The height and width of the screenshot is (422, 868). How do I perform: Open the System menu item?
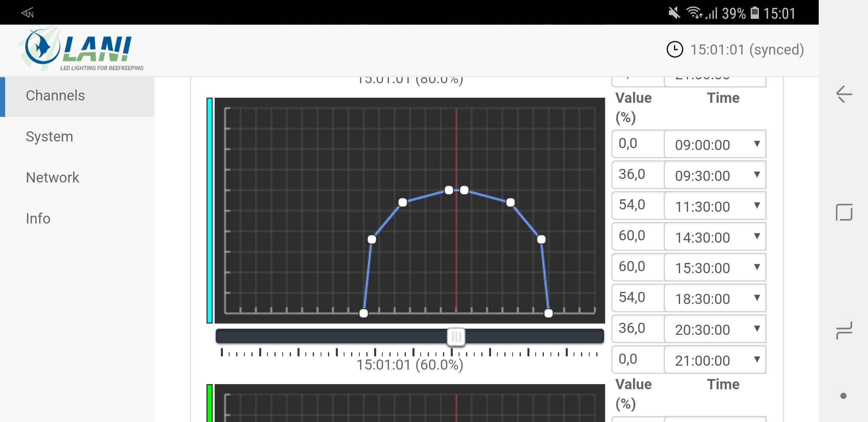coord(50,137)
